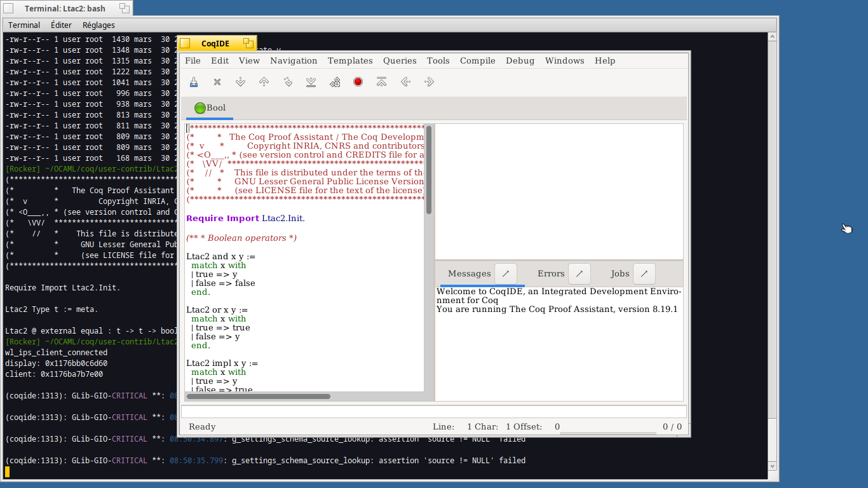This screenshot has height=488, width=868.
Task: Click the 'Ltac2 impl x y :=' line
Action: [x=222, y=363]
